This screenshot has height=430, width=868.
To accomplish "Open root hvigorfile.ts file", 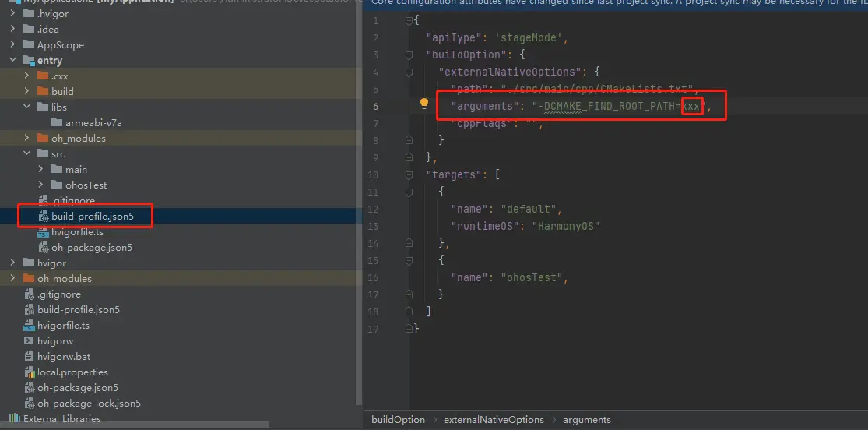I will (x=63, y=326).
